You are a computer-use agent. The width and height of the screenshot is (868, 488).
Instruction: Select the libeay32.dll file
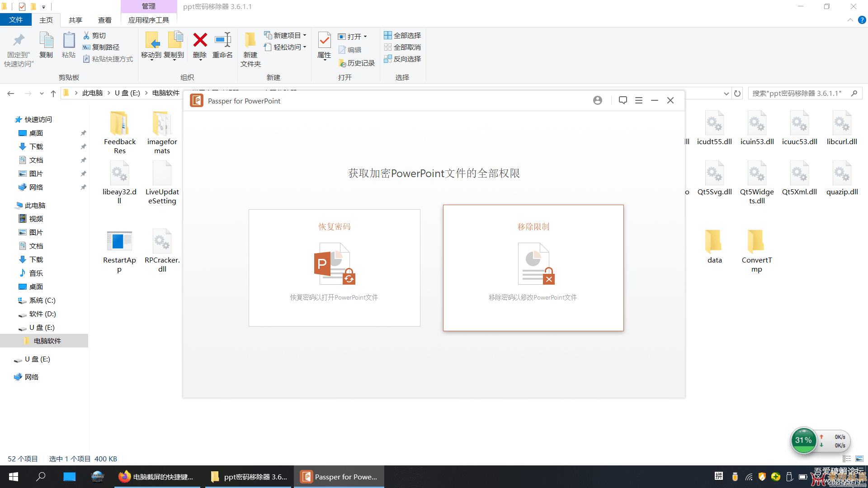coord(119,183)
